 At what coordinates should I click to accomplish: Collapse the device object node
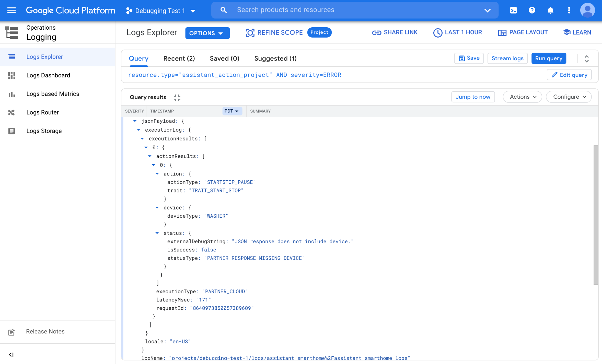tap(157, 208)
